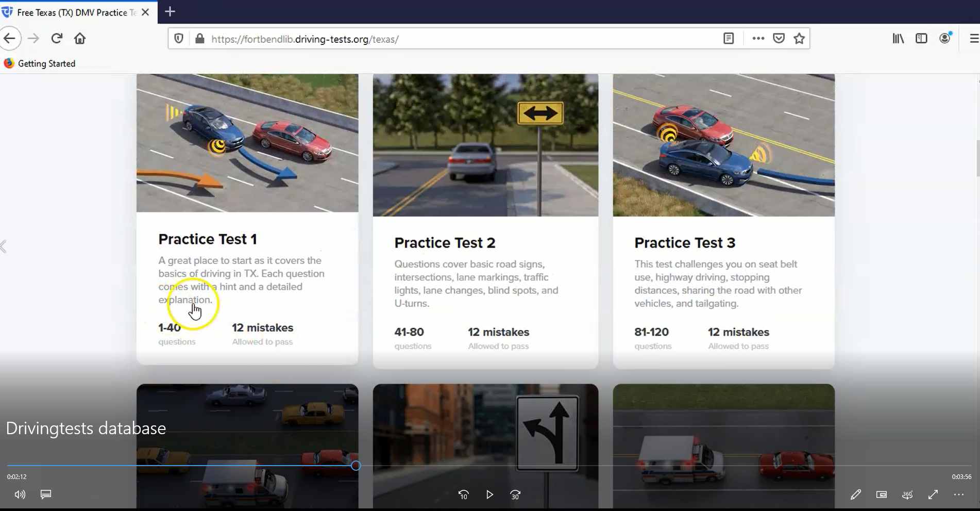Screen dimensions: 980x511
Task: Skip forward 30 seconds in video
Action: tap(515, 494)
